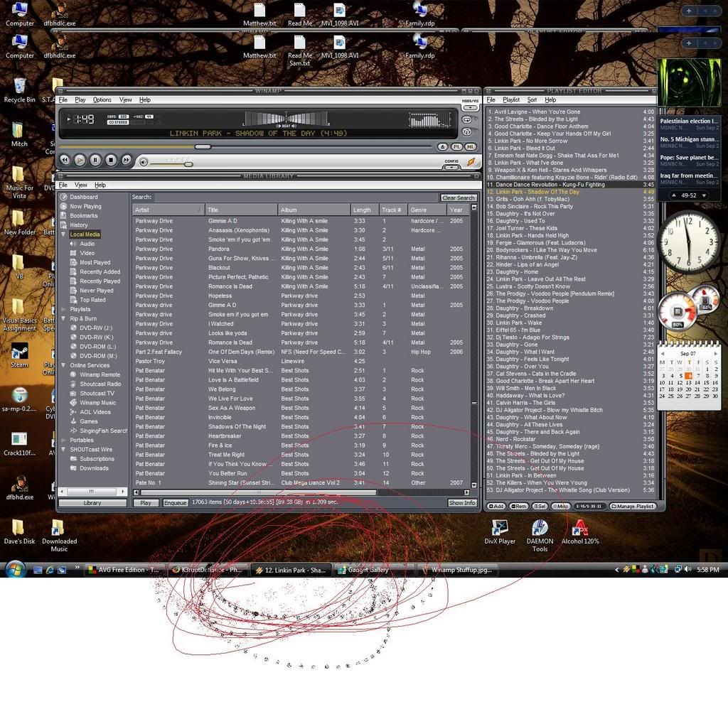
Task: Collapse the SHOUTcast Wire tree node
Action: coord(63,450)
